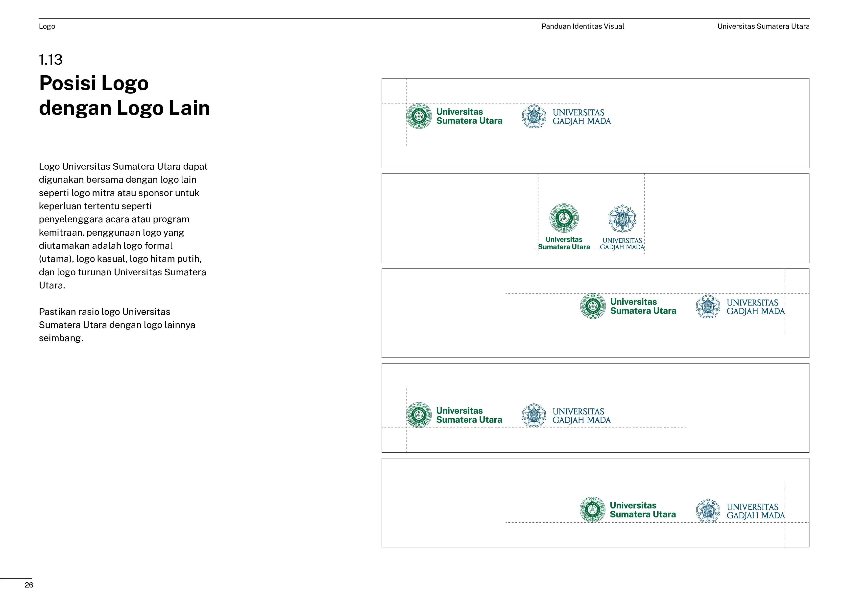Click the stacked Gadjah Mada emblem in second panel

[x=622, y=219]
